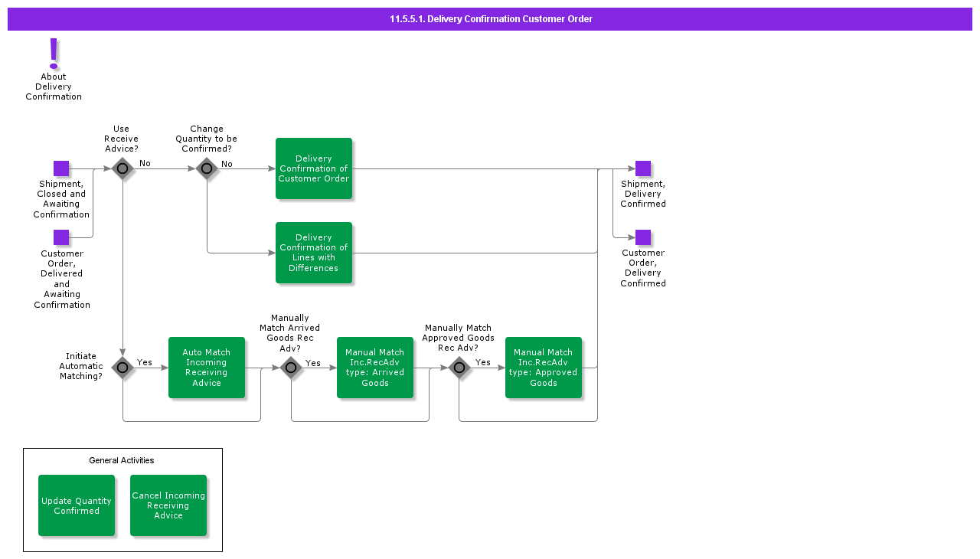
Task: Click the purple 'Customer Order, Delivered and Awaiting Confirmation' square
Action: [61, 237]
